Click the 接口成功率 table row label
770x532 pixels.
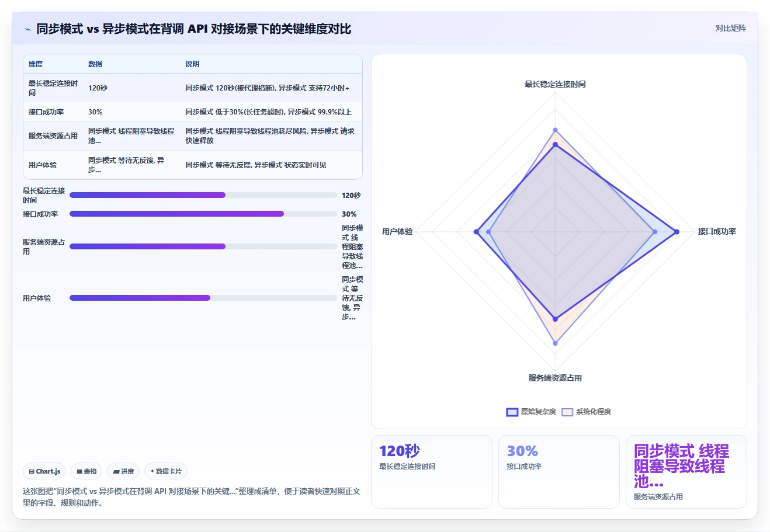[x=46, y=112]
